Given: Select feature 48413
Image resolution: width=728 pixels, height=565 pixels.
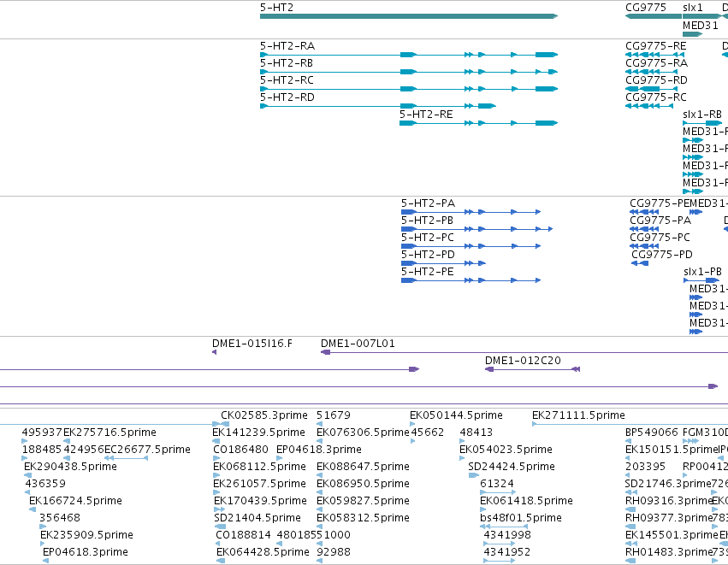Looking at the screenshot, I should pos(476,433).
